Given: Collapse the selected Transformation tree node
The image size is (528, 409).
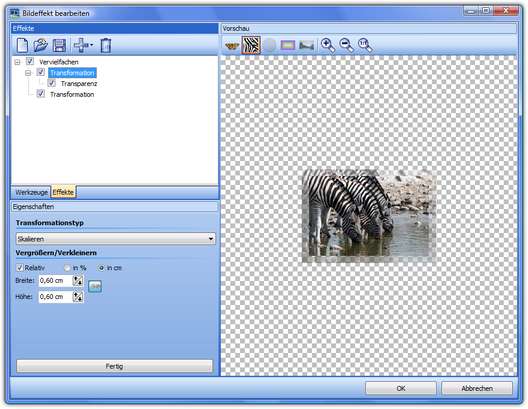Looking at the screenshot, I should point(28,73).
